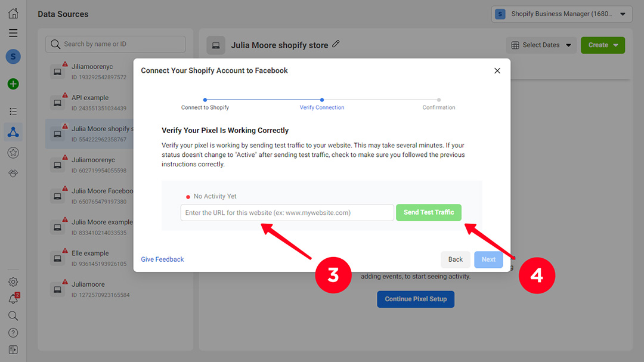Click the device icon for the Jiliamoorenyc row
The height and width of the screenshot is (362, 644).
(x=57, y=72)
